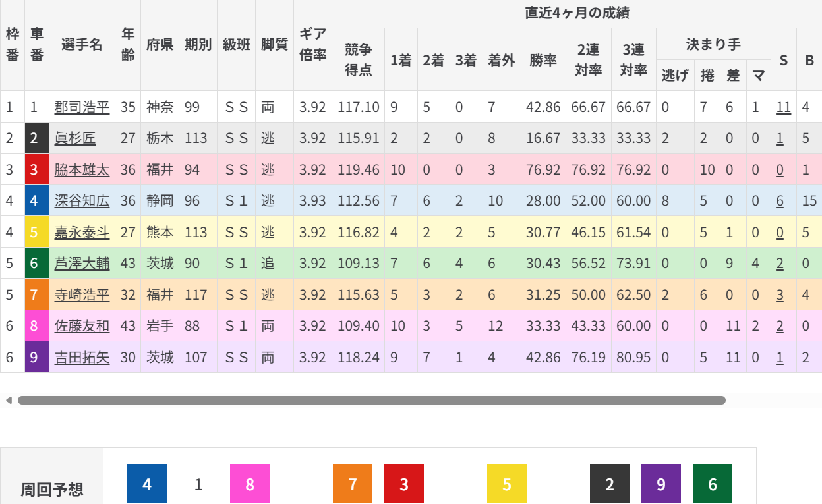Click racer 吉田拓矢 link
822x504 pixels.
(x=82, y=357)
